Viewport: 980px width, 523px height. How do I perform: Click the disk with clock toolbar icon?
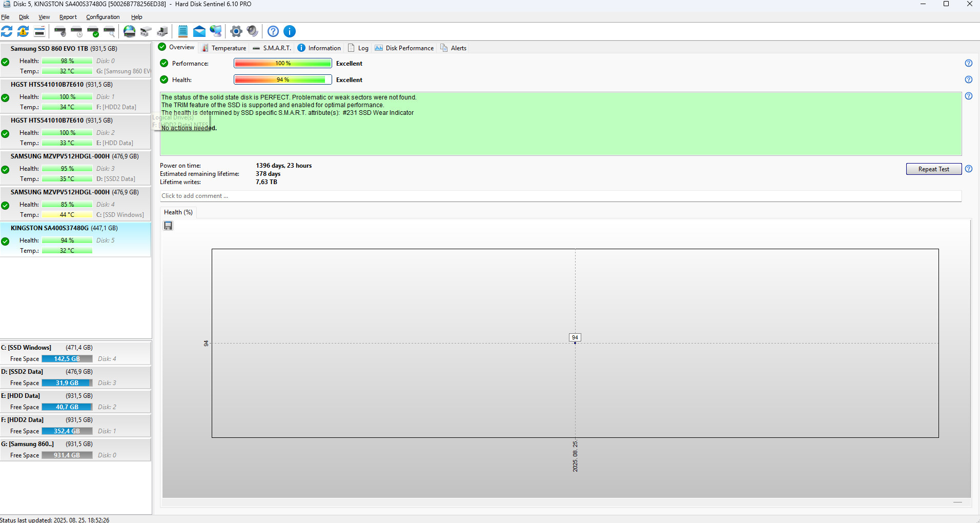pos(76,31)
